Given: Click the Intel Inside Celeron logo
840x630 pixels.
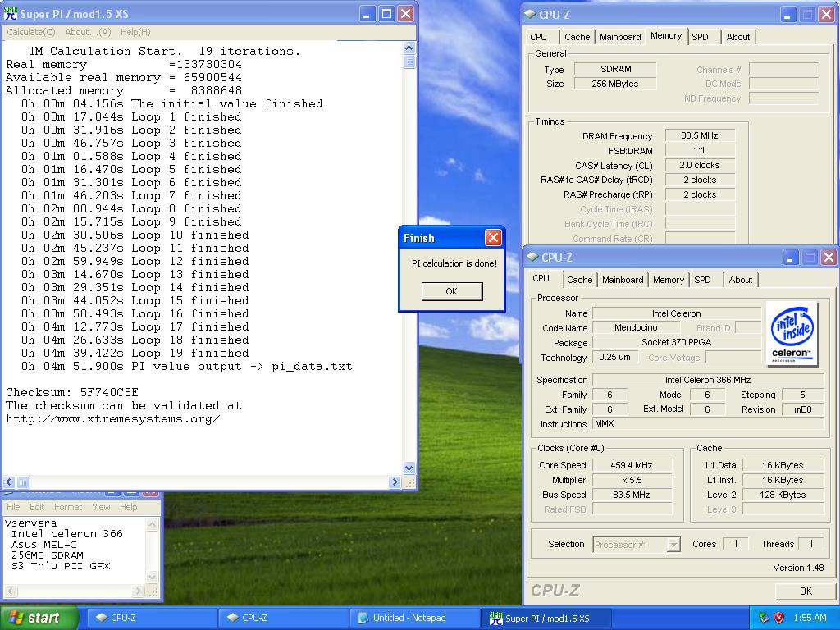Looking at the screenshot, I should 792,335.
